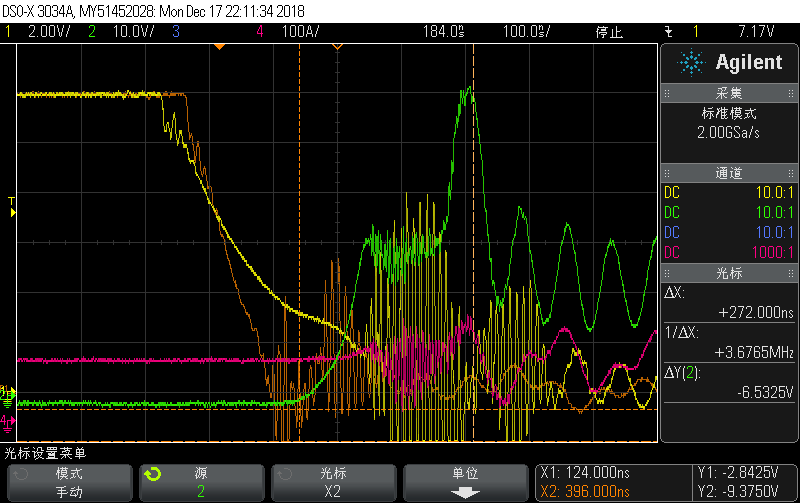800x503 pixels.
Task: Click the 单位 softkey label
Action: pyautogui.click(x=465, y=473)
